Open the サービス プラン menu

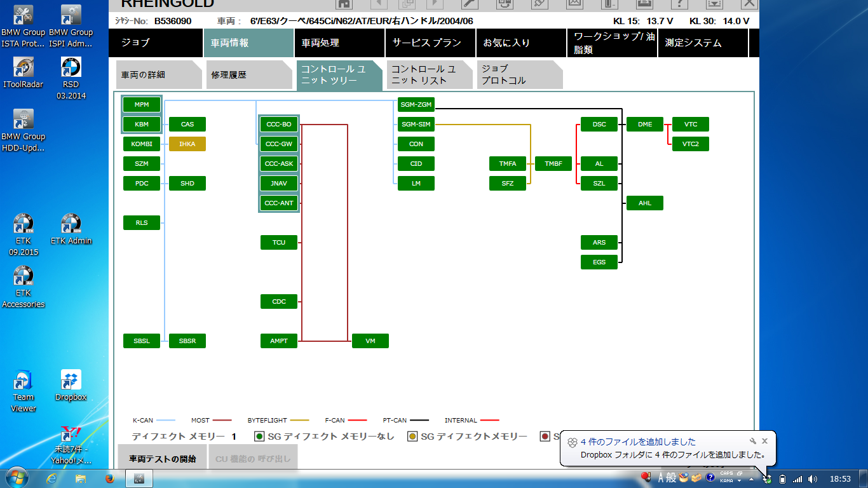[x=430, y=43]
